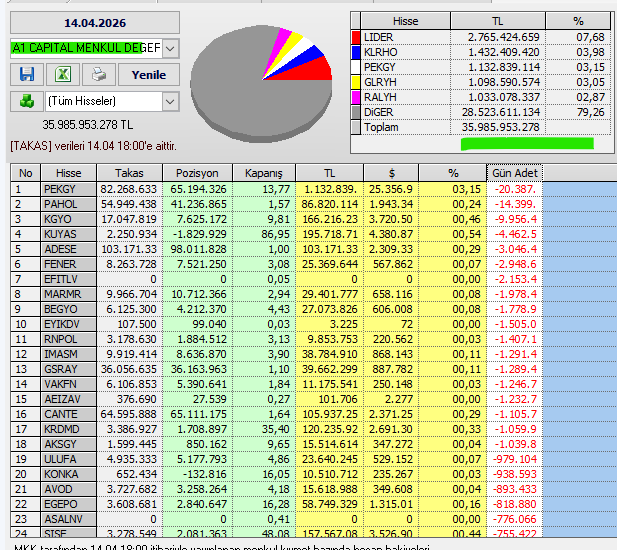This screenshot has width=617, height=550.
Task: Click the 14.04.2026 date button
Action: (95, 23)
